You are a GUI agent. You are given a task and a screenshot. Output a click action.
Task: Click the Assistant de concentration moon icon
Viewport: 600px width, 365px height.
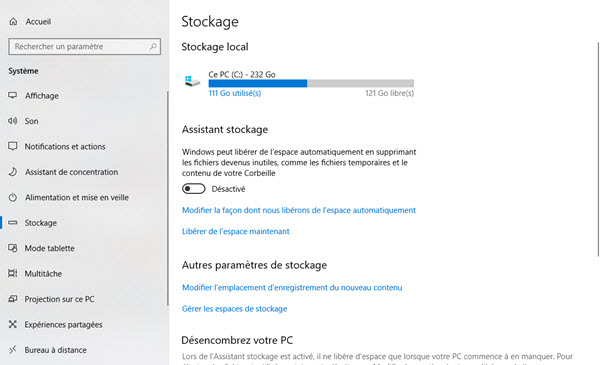pos(13,172)
